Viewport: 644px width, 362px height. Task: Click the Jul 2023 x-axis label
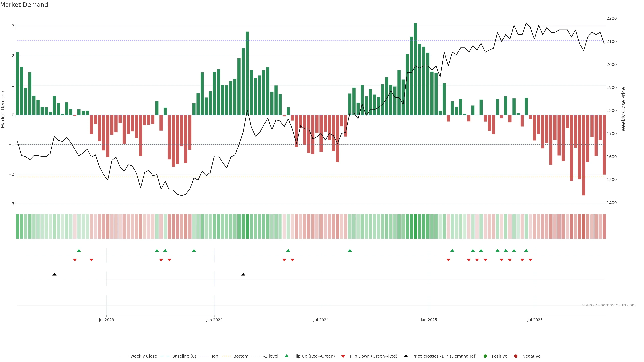tap(106, 320)
